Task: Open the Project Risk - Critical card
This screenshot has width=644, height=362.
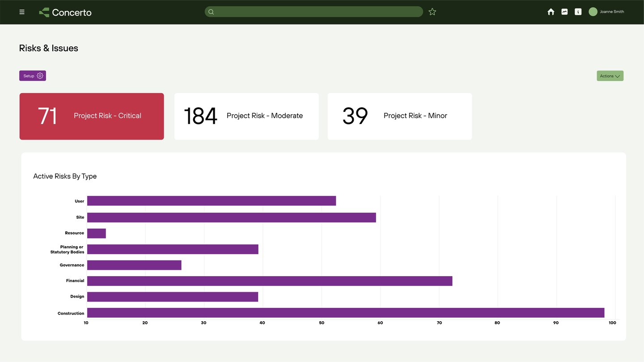Action: click(92, 116)
